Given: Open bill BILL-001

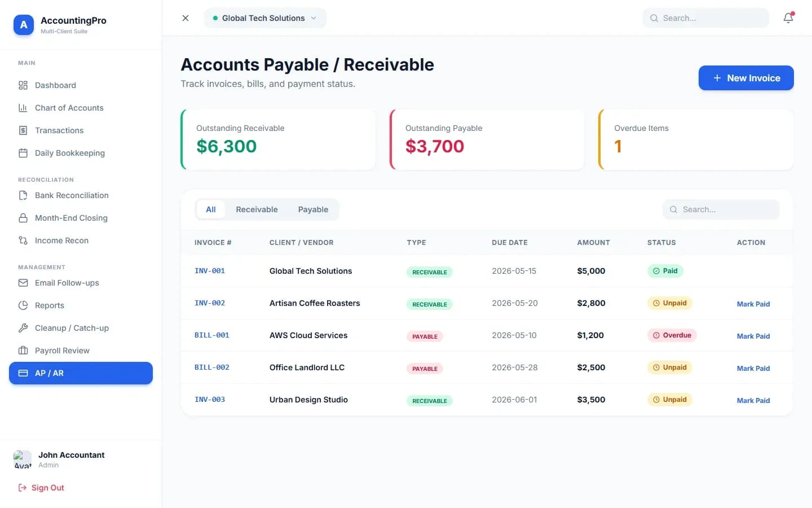Looking at the screenshot, I should tap(212, 335).
